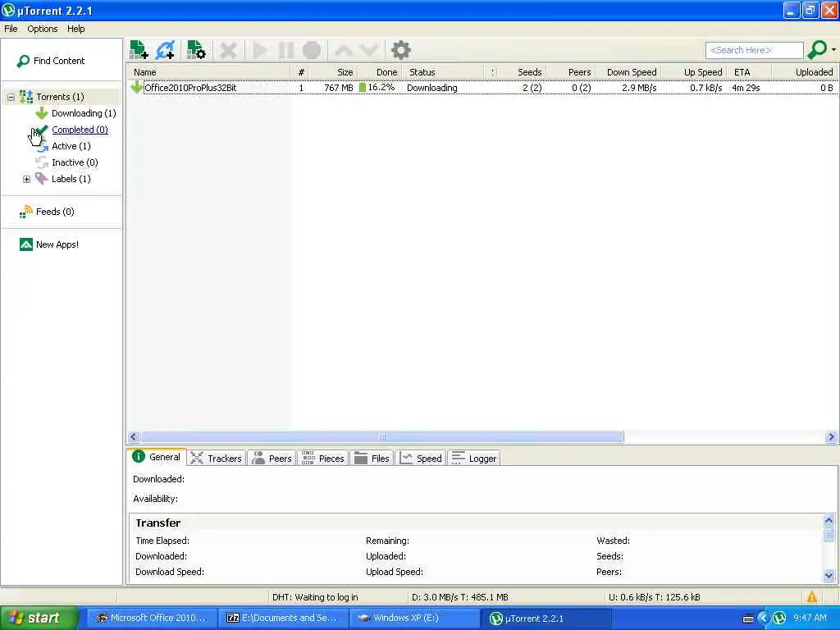Screen dimensions: 840x630
Task: Click the Add Torrent toolbar icon
Action: [x=139, y=50]
